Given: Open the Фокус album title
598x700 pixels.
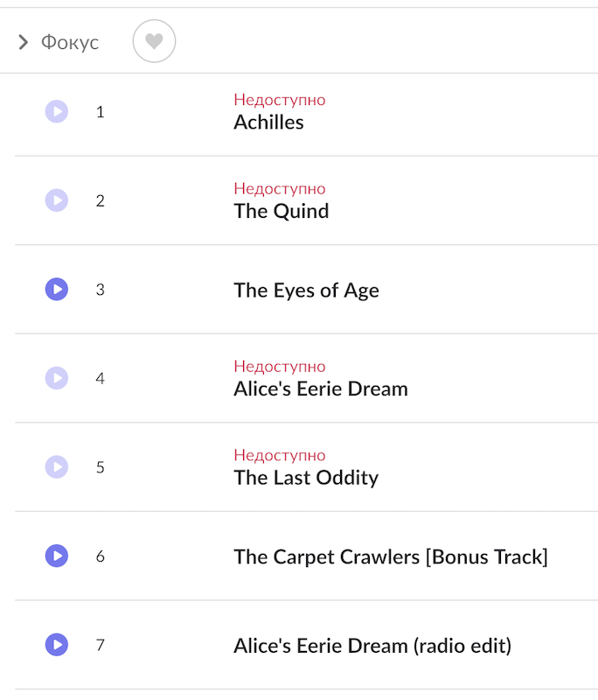Looking at the screenshot, I should coord(70,42).
